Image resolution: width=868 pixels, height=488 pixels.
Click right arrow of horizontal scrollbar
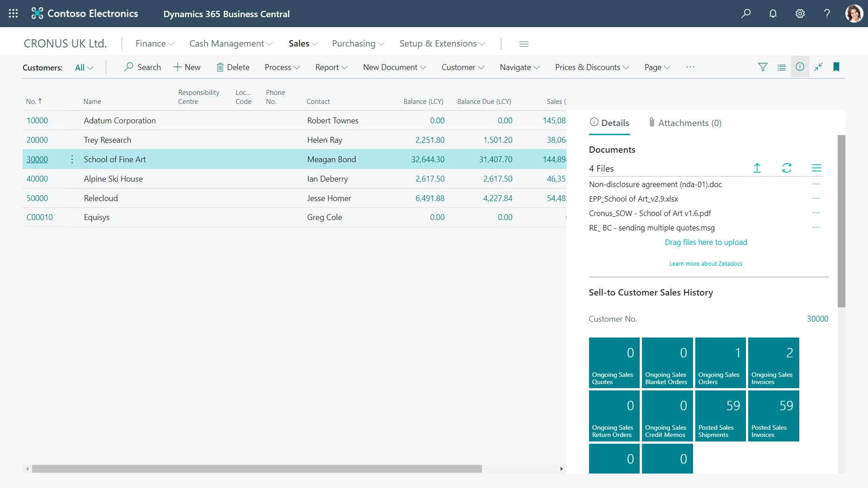pos(561,469)
